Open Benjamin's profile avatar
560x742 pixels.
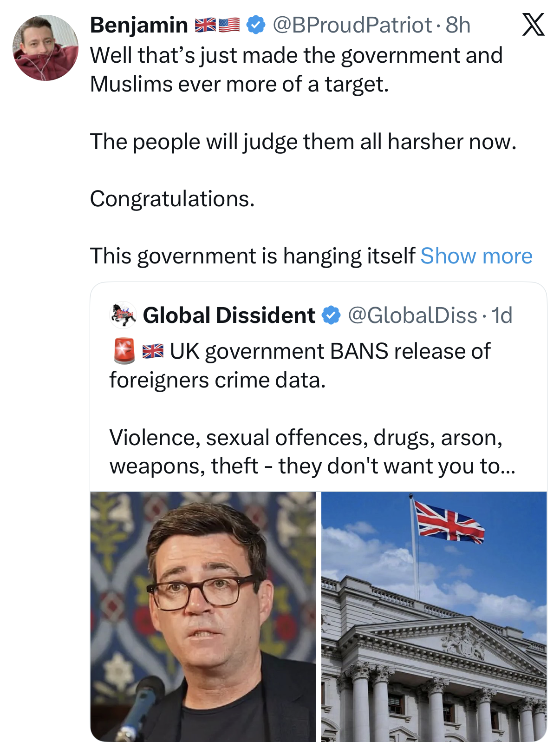(46, 48)
